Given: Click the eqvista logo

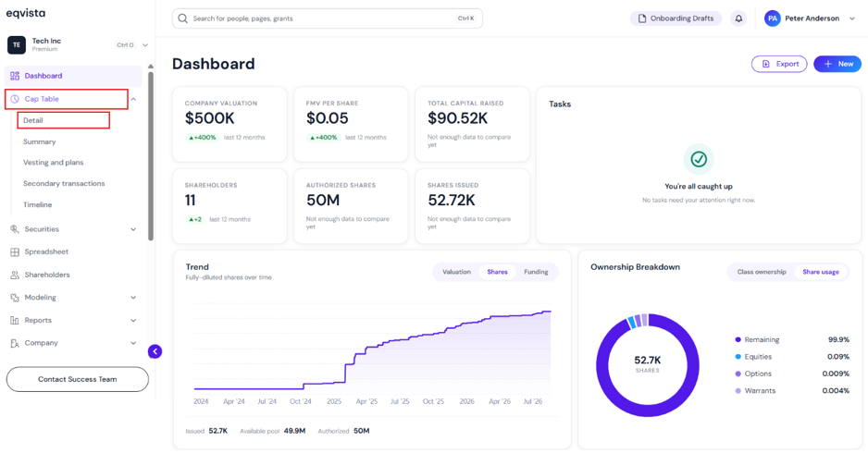Looking at the screenshot, I should point(26,13).
